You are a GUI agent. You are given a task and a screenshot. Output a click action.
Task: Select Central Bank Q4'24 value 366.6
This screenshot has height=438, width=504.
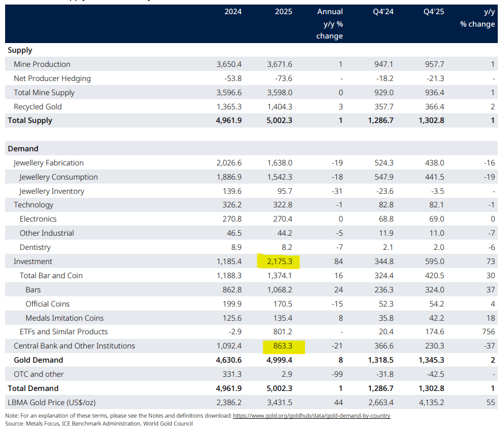pyautogui.click(x=384, y=346)
